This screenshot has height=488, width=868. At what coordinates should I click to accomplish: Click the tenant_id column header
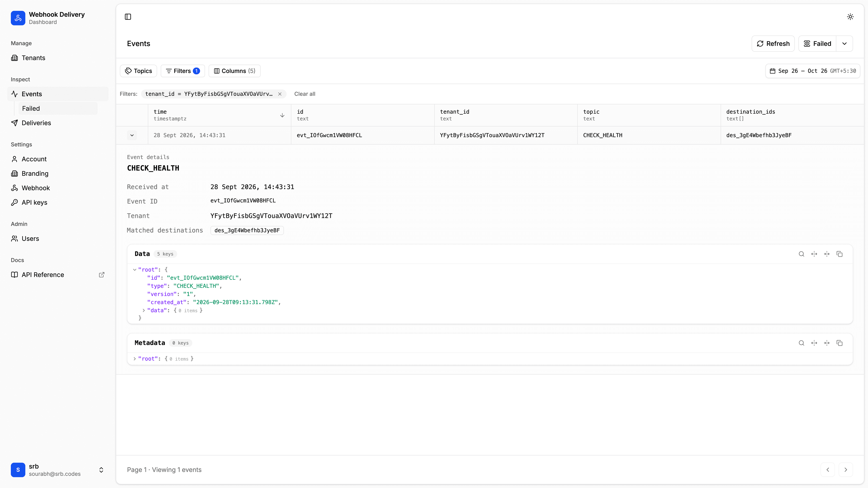[x=506, y=115]
